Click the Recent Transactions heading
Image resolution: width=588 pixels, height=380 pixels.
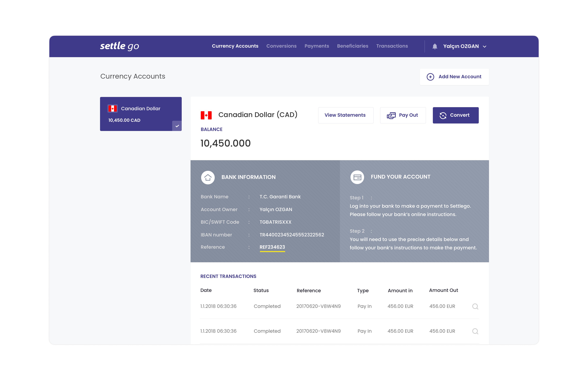click(228, 276)
